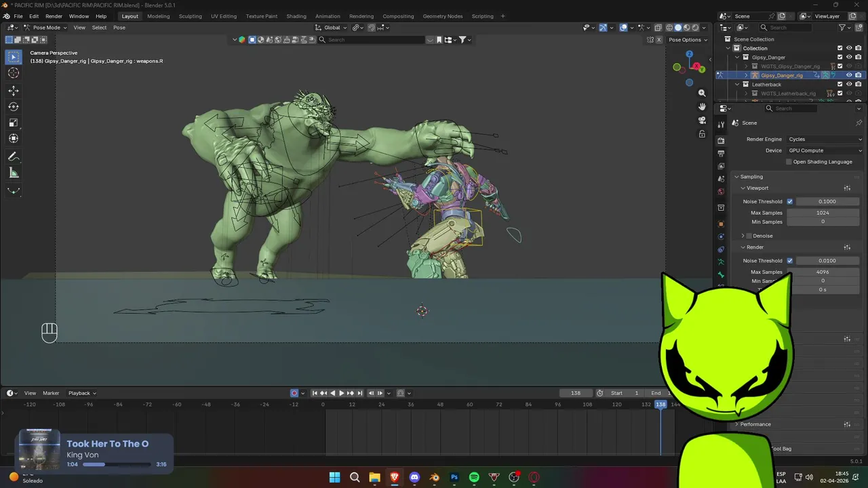
Task: Uncheck Render Noise Threshold checkbox
Action: tap(789, 260)
